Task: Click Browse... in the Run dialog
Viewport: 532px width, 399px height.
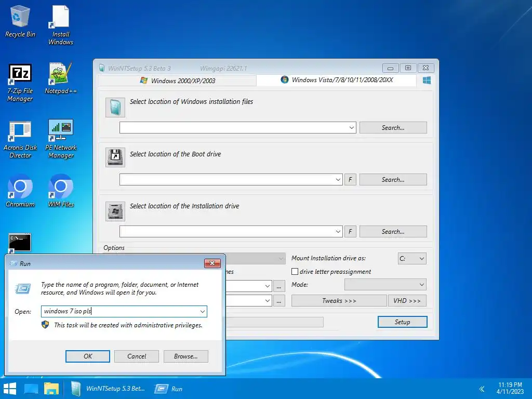Action: point(185,356)
